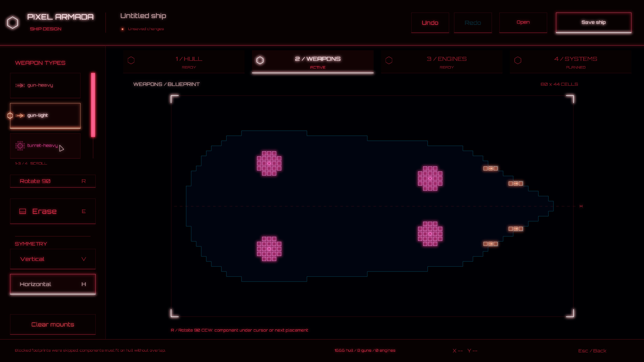Click hexagon icon on Hull tab
The height and width of the screenshot is (362, 644).
[131, 60]
